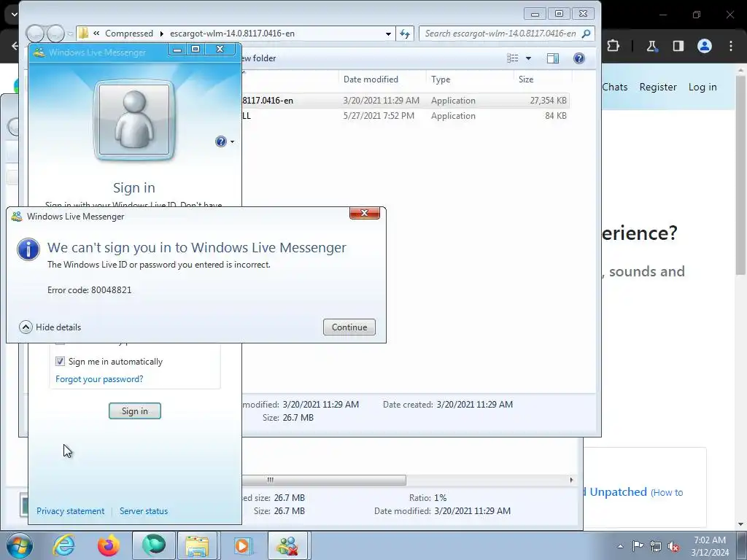Switch to the green globe browser taskbar icon
This screenshot has width=747, height=560.
[153, 545]
